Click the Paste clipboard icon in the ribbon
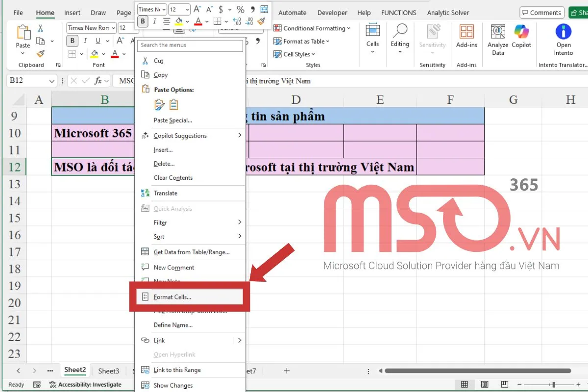The width and height of the screenshot is (588, 392). (23, 32)
